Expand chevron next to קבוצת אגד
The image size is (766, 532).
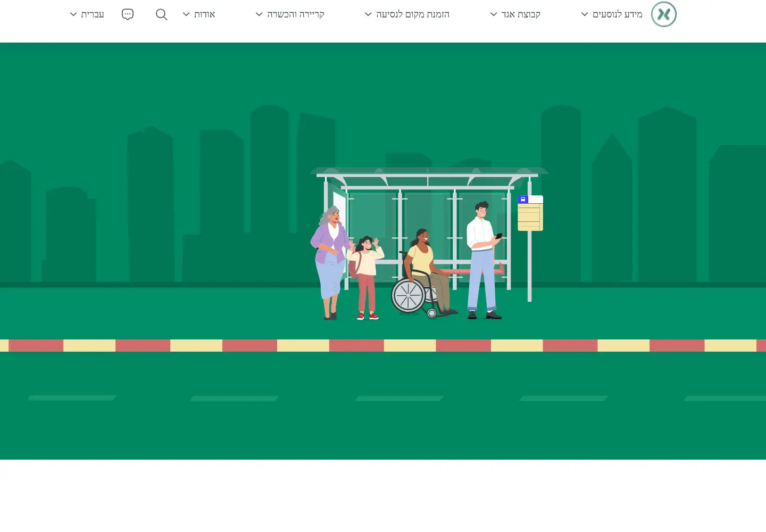[x=494, y=14]
